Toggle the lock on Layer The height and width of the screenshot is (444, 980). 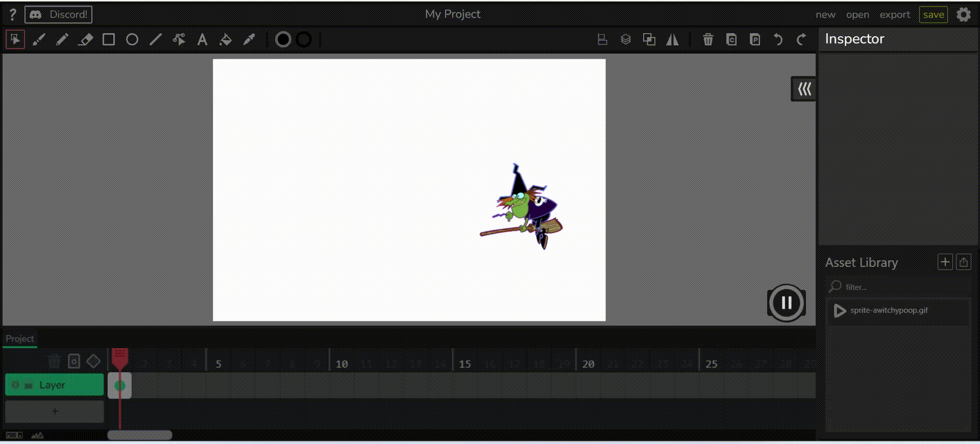click(29, 385)
